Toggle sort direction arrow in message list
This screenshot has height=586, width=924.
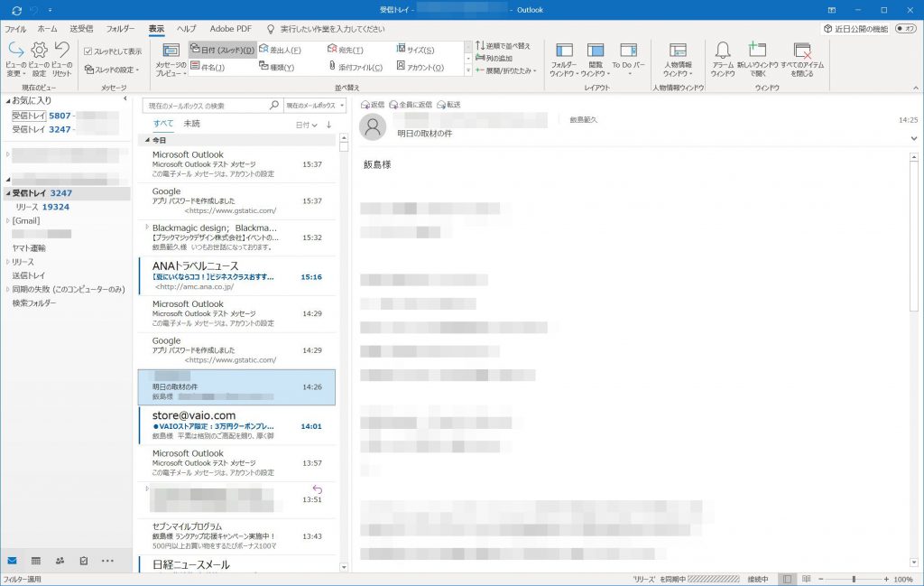tap(328, 125)
